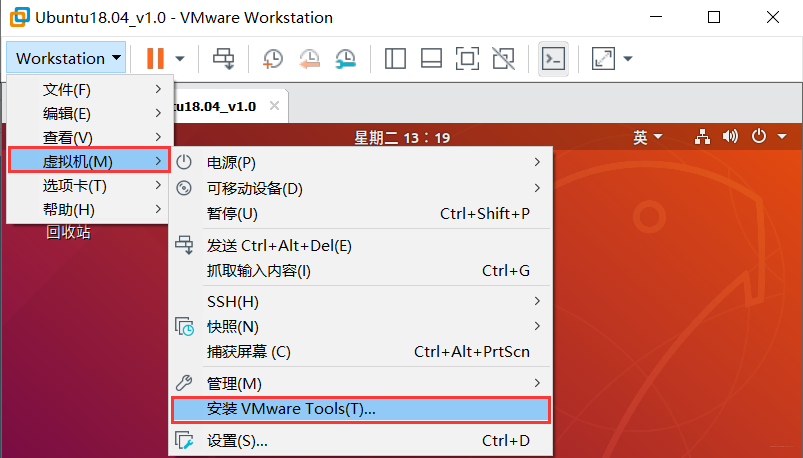This screenshot has height=458, width=803.
Task: Expand the SSH(H) submenu
Action: (x=361, y=301)
